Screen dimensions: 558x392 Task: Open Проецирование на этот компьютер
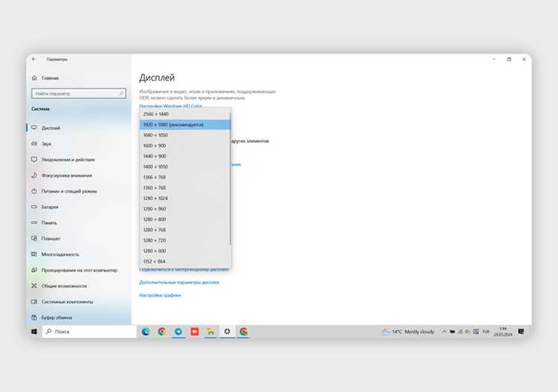(79, 270)
